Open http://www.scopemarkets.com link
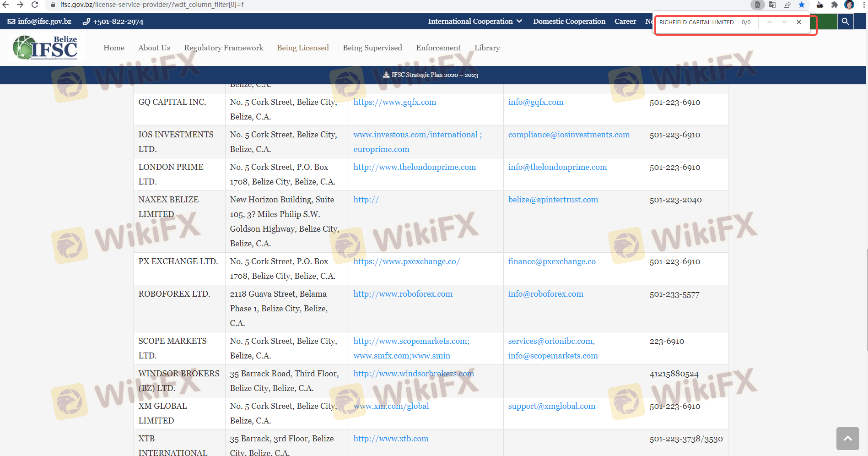Viewport: 868px width, 456px height. 411,341
